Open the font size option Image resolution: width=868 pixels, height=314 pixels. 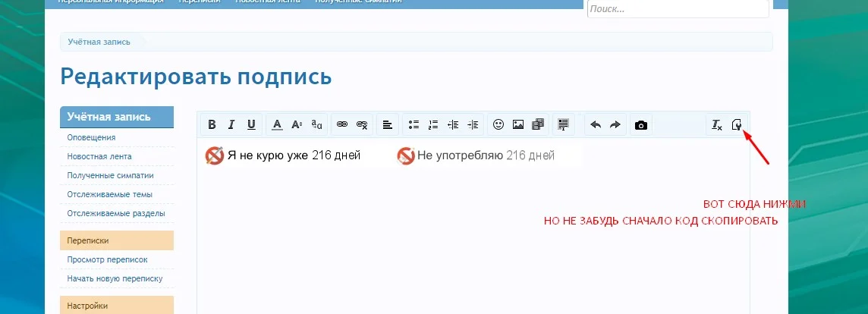[x=297, y=124]
